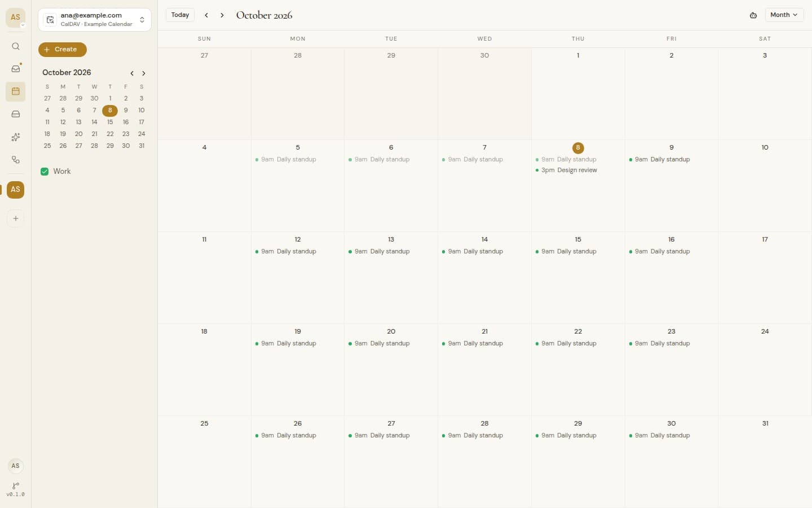This screenshot has width=812, height=508.
Task: Click the Today button
Action: click(x=180, y=15)
